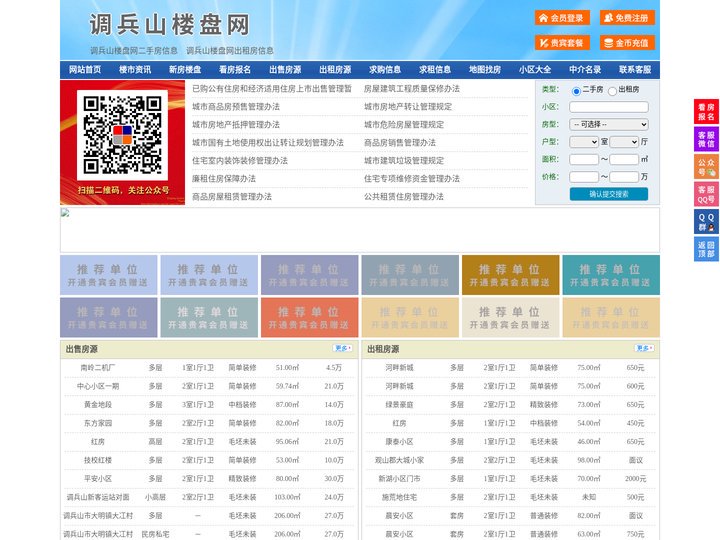Click the 免费注册 button
This screenshot has width=720, height=540.
pos(627,18)
